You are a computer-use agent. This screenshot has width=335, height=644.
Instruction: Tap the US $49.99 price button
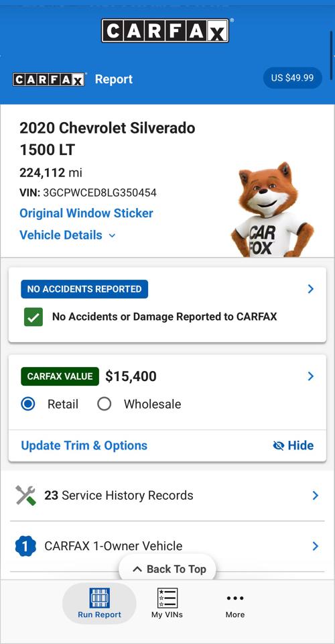click(x=292, y=78)
